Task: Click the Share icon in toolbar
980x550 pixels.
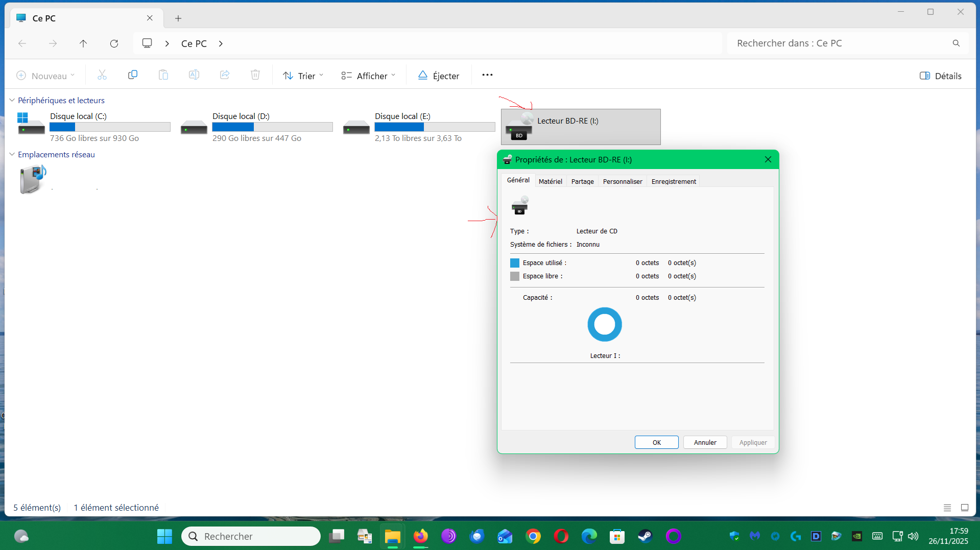Action: [x=225, y=75]
